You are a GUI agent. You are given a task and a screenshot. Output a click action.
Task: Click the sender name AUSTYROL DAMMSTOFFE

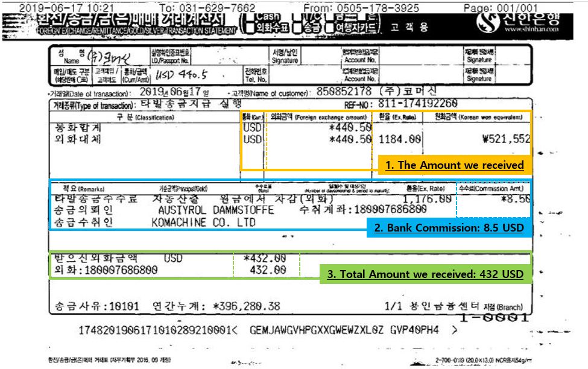point(216,210)
